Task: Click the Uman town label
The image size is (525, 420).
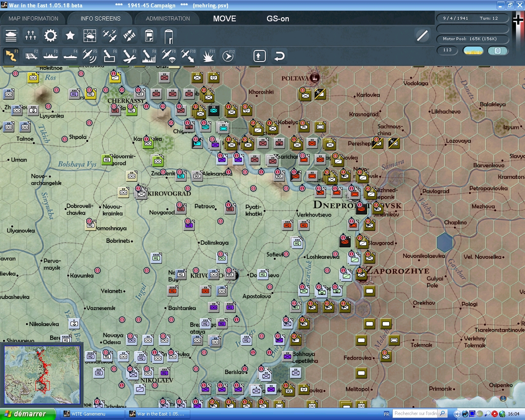Action: tap(19, 160)
